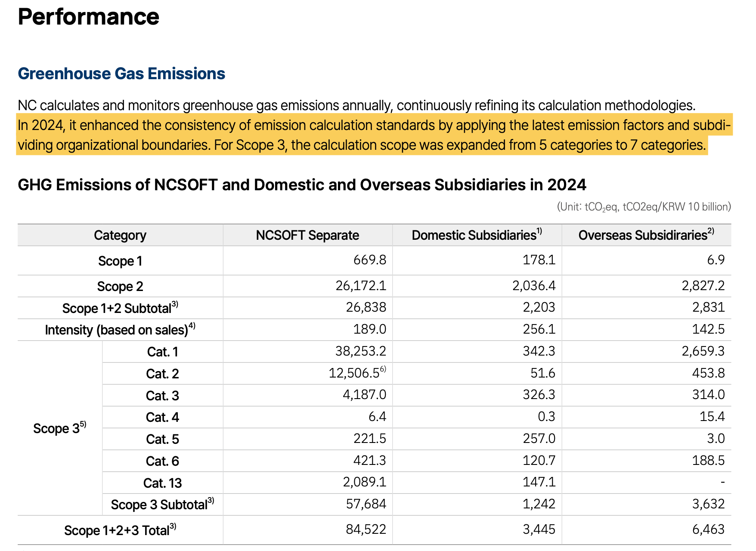The height and width of the screenshot is (551, 756).
Task: Click the unit note tCO2eq text
Action: click(644, 207)
